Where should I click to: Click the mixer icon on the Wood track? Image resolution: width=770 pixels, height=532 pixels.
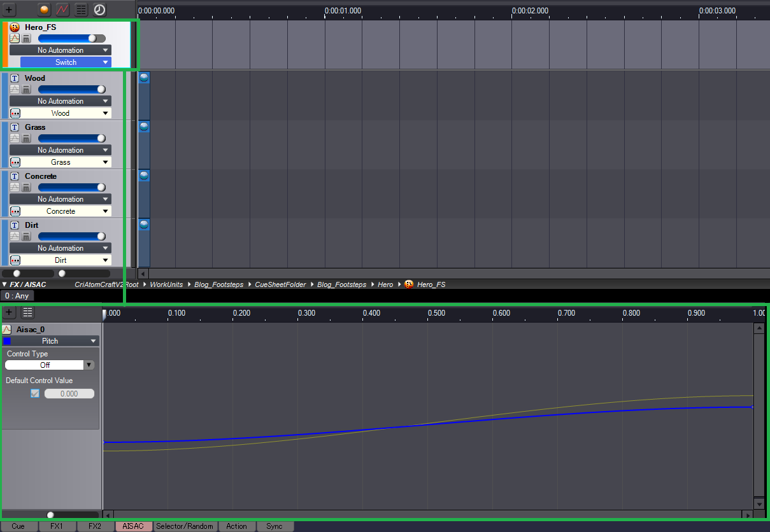(26, 90)
